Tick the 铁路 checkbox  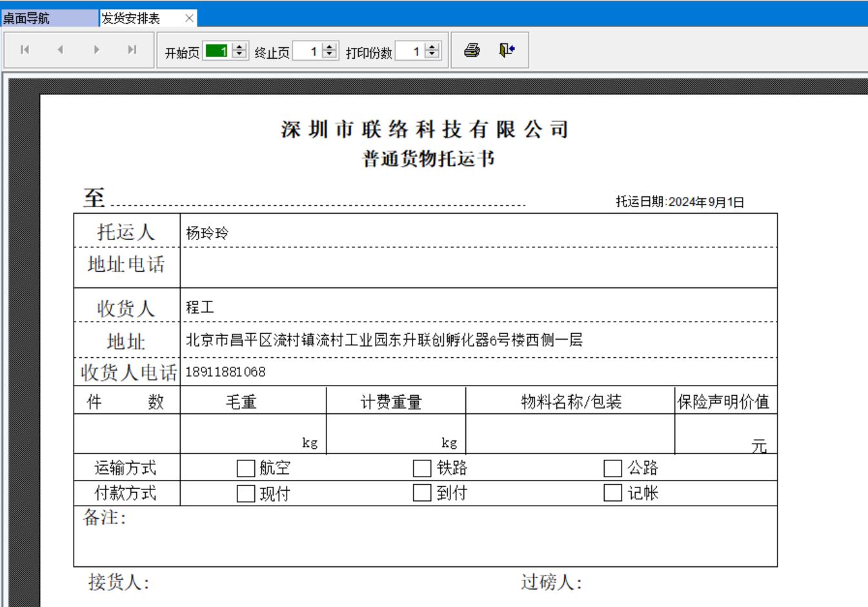coord(422,468)
